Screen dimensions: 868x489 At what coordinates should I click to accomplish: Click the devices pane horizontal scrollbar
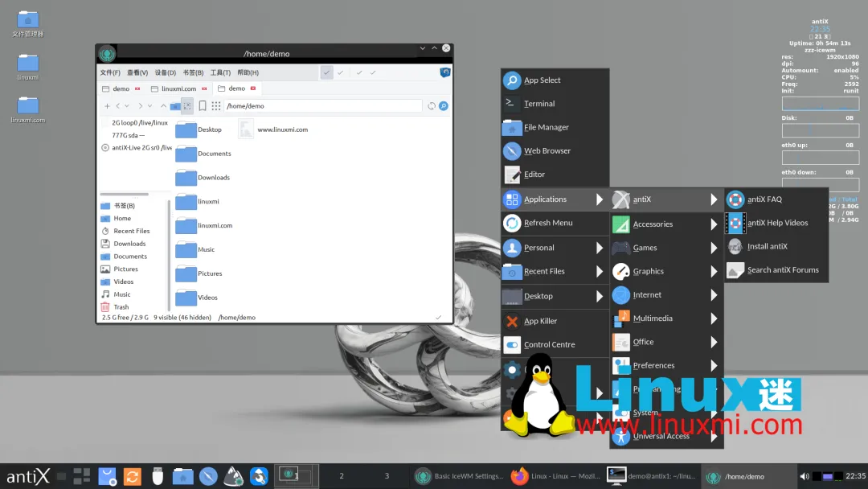pyautogui.click(x=124, y=195)
